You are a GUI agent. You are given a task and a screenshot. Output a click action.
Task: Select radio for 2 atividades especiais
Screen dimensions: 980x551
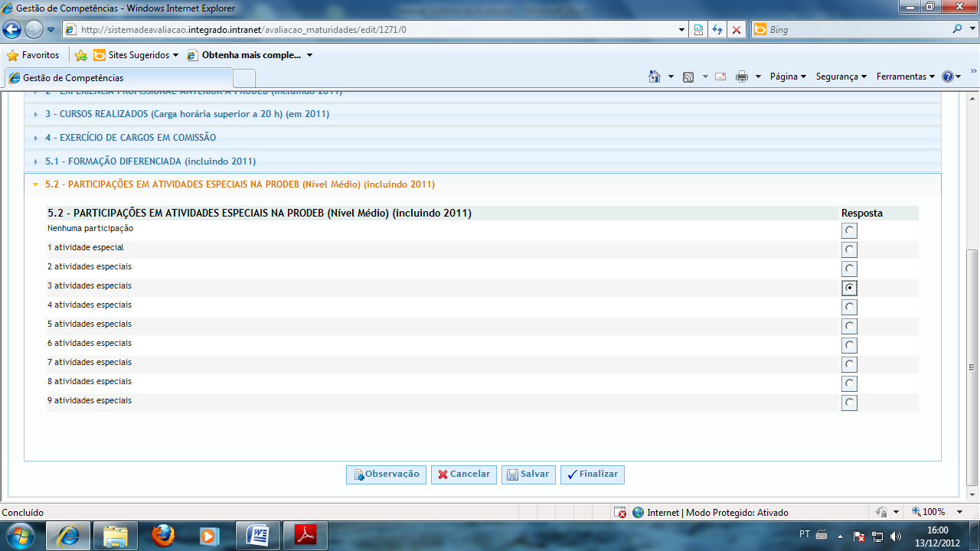849,269
